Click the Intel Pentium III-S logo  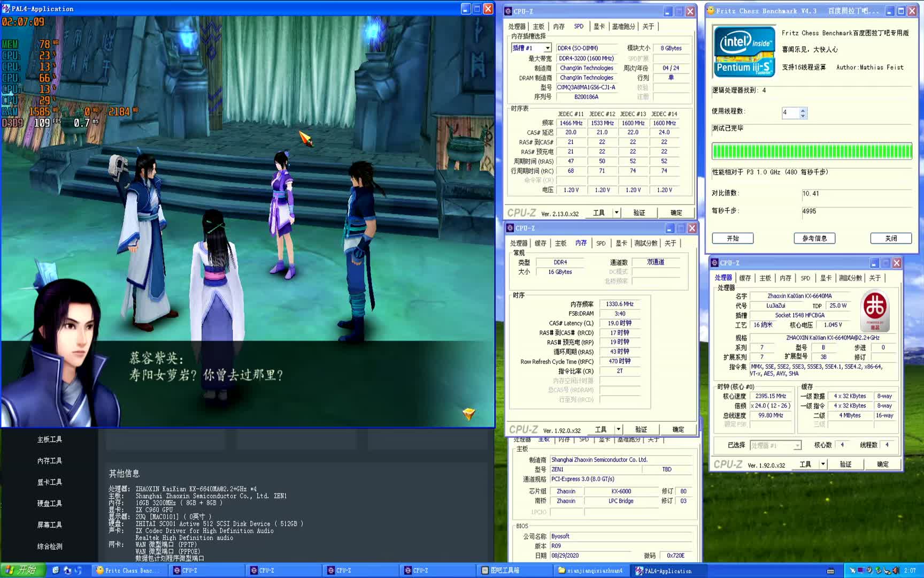point(744,52)
